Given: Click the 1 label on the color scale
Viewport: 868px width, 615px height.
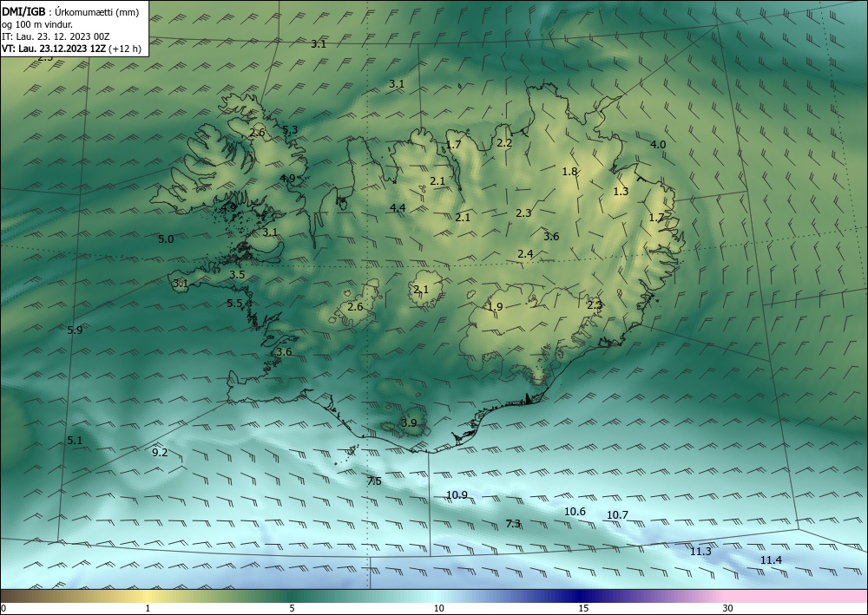Looking at the screenshot, I should (148, 608).
